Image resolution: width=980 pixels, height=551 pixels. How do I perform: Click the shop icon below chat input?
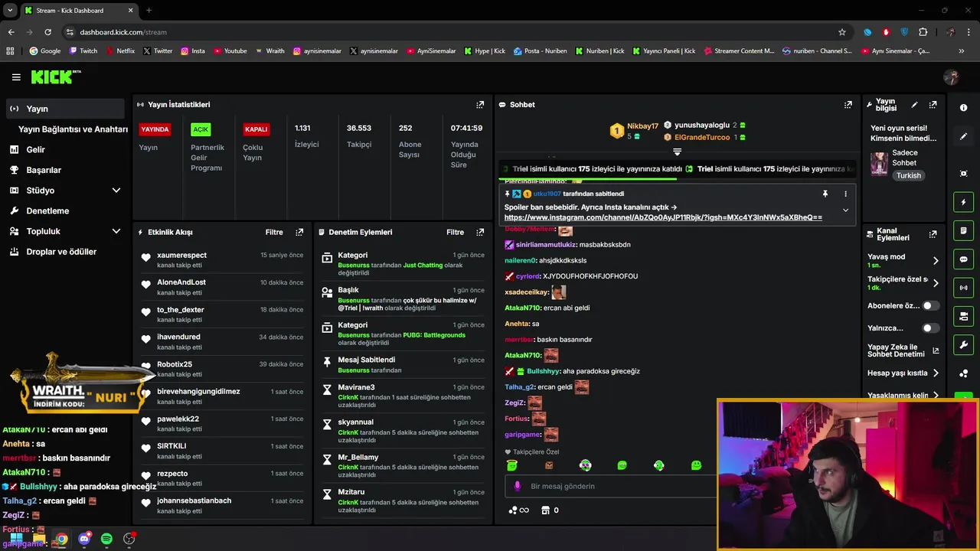point(545,510)
